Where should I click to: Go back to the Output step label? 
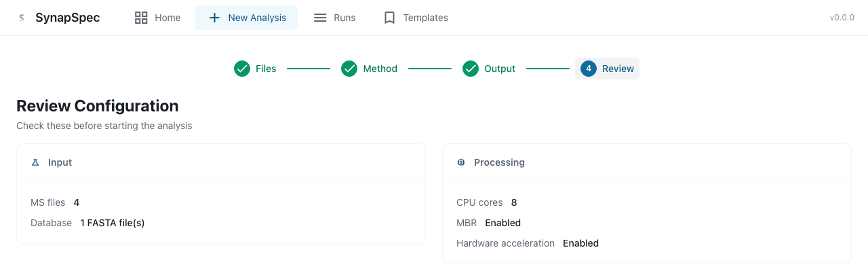(500, 69)
